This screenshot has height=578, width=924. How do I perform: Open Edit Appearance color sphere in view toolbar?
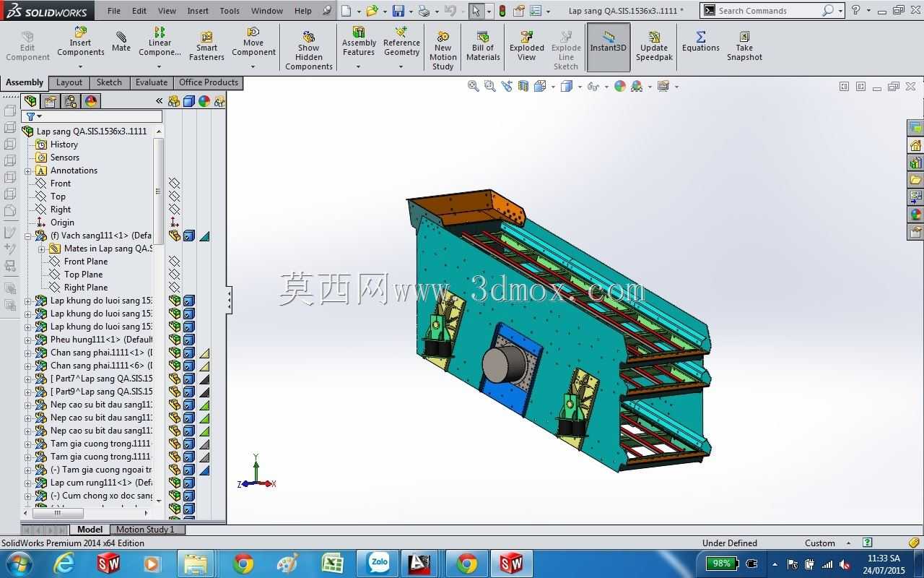tap(620, 86)
